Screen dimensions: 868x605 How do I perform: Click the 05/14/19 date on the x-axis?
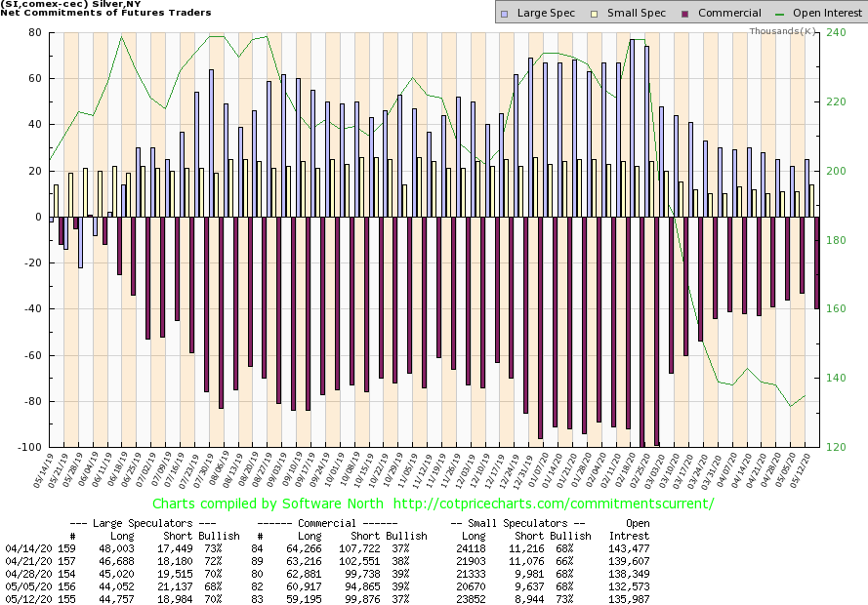pos(45,469)
